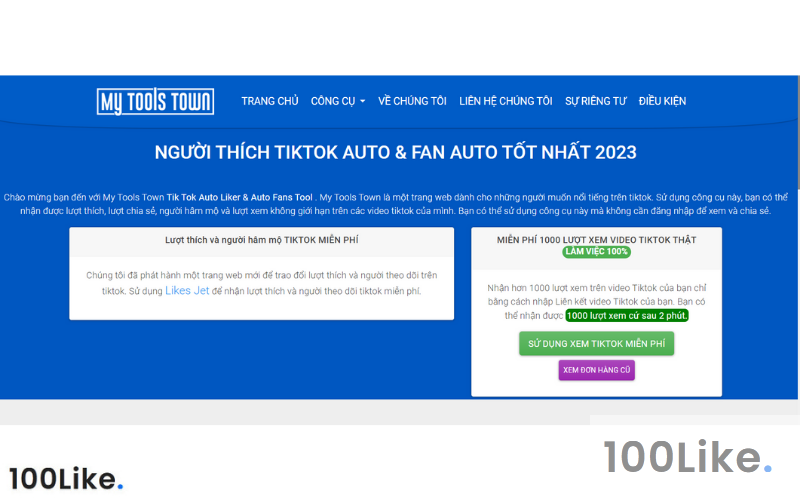Click the header MIỄN PHÍ 1000 LƯỢT XEM VIDEO TIKTOK THẬT
The image size is (800, 500).
point(596,240)
